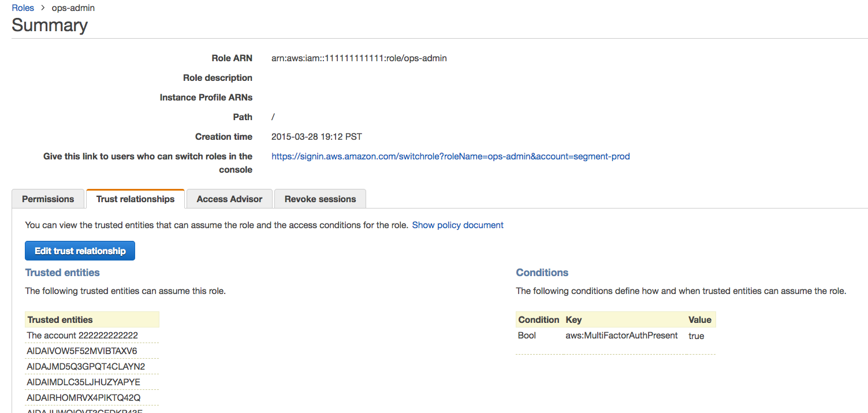Click ops-admin in the breadcrumb
This screenshot has height=413, width=868.
coord(73,8)
